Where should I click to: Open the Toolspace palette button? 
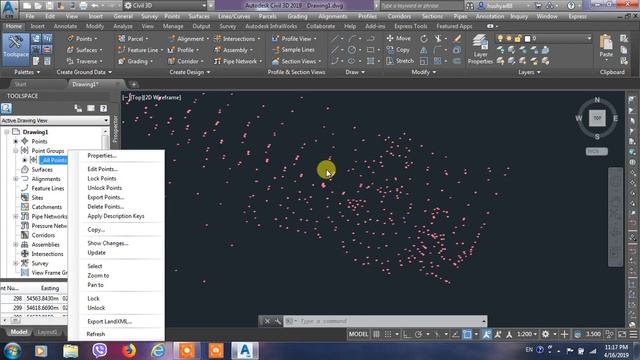16,50
